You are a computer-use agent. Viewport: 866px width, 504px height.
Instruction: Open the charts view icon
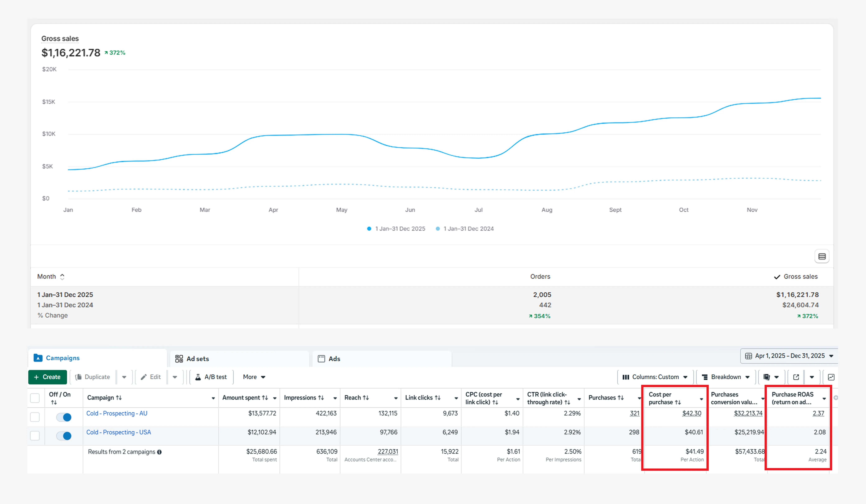coord(831,377)
